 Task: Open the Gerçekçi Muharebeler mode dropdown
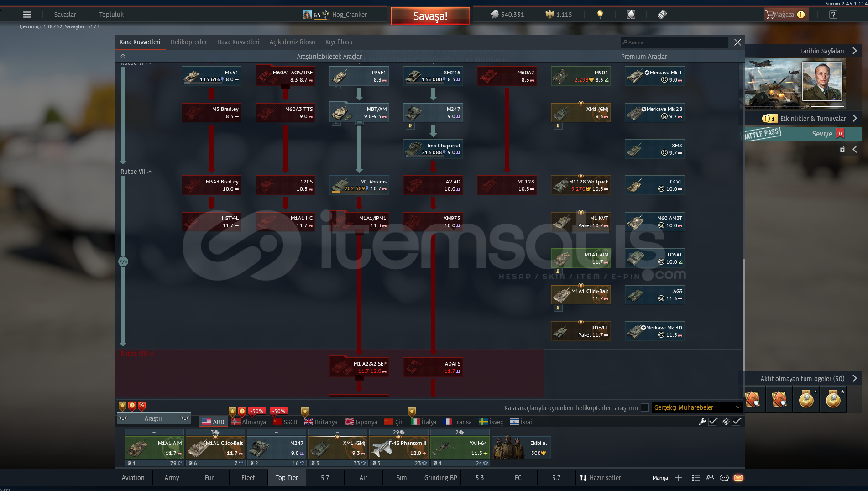click(x=696, y=407)
